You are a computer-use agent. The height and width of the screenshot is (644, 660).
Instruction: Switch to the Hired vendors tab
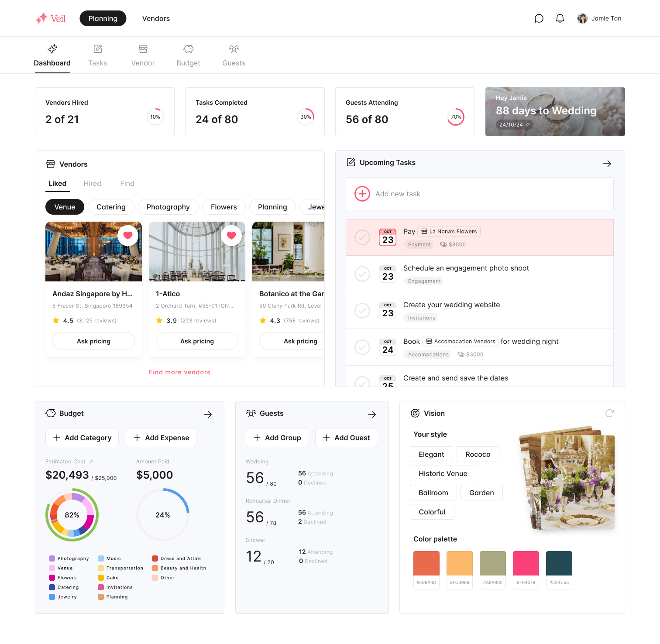[93, 184]
